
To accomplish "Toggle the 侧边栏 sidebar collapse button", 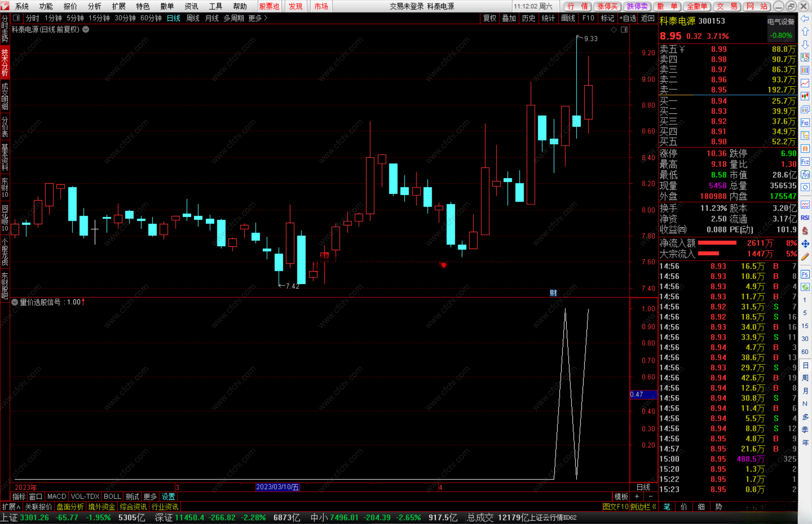I will (x=643, y=507).
